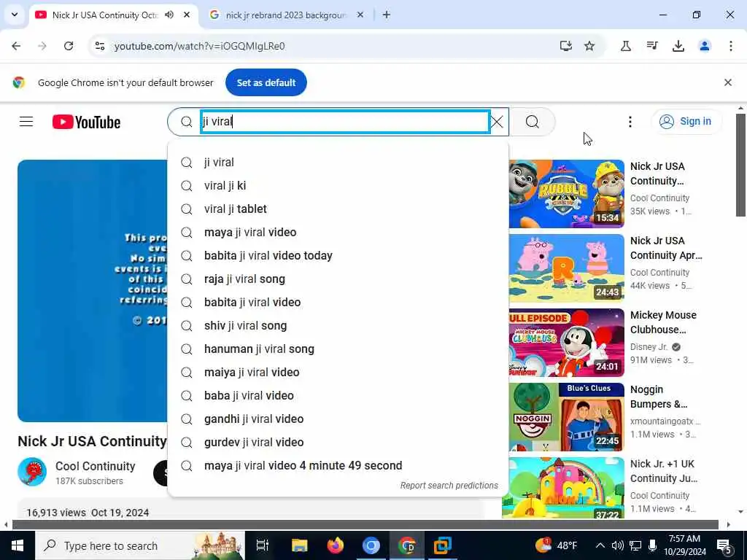Screen dimensions: 747x560
Task: Select the suggestion 'ji viral'
Action: [x=338, y=163]
